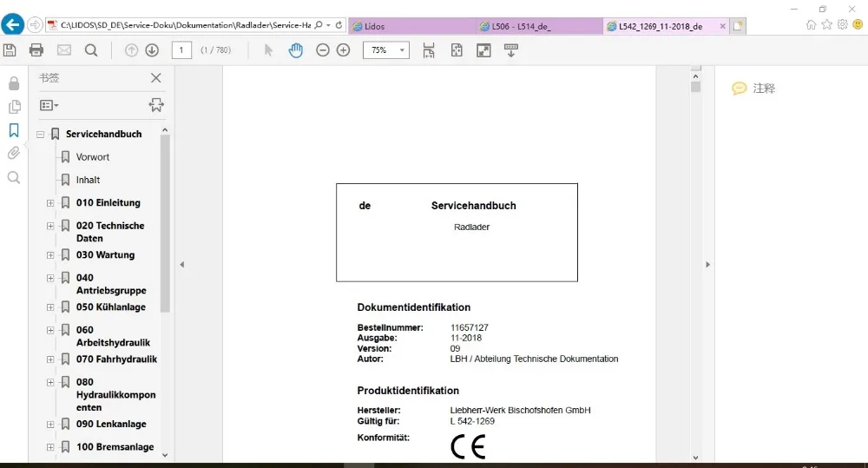Fit one full page to window icon

457,50
